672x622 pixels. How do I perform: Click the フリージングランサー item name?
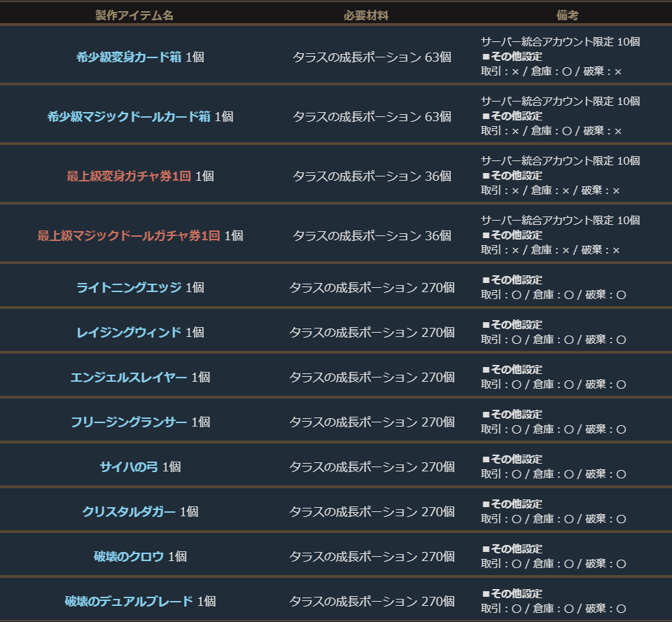tap(129, 422)
